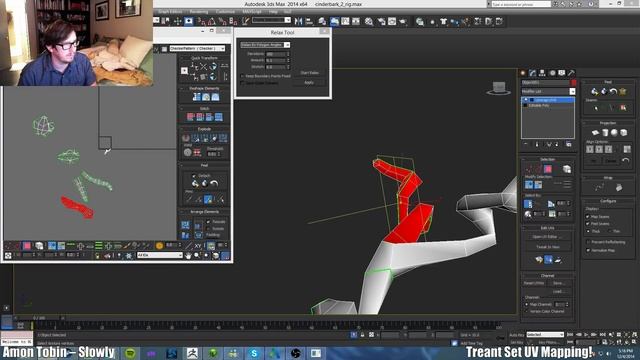Click Grow selection icon under Modify Selection
Viewport: 640px width, 360px height.
[529, 185]
